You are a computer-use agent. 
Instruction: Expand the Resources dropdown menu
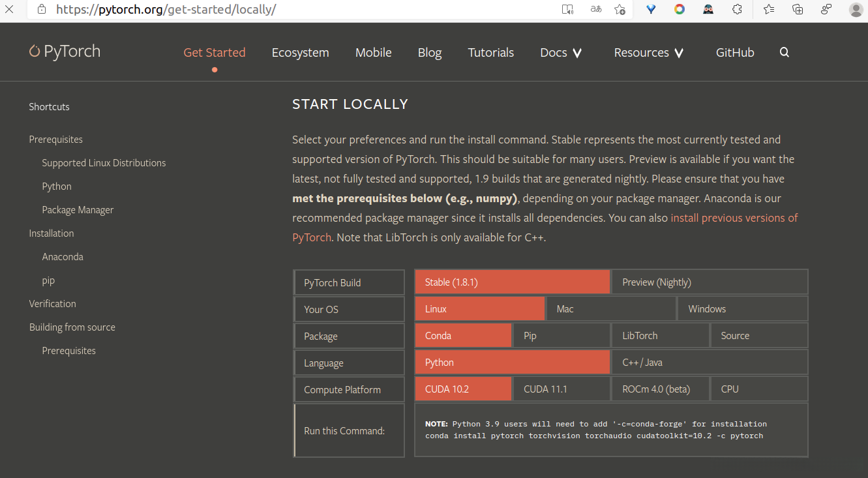(x=648, y=53)
